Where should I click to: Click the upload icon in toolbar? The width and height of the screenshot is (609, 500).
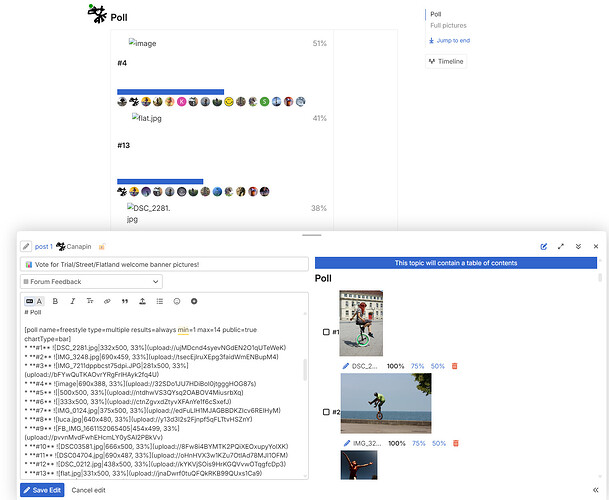[x=143, y=301]
